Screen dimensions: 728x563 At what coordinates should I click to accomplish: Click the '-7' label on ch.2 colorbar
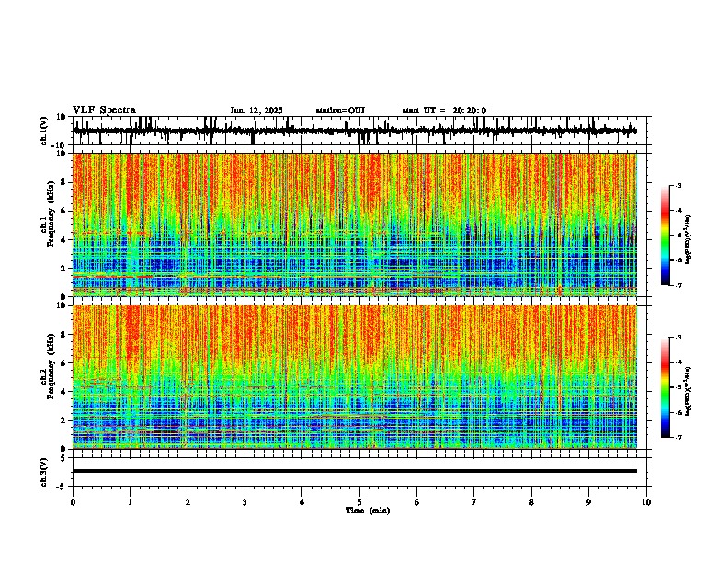(x=677, y=437)
